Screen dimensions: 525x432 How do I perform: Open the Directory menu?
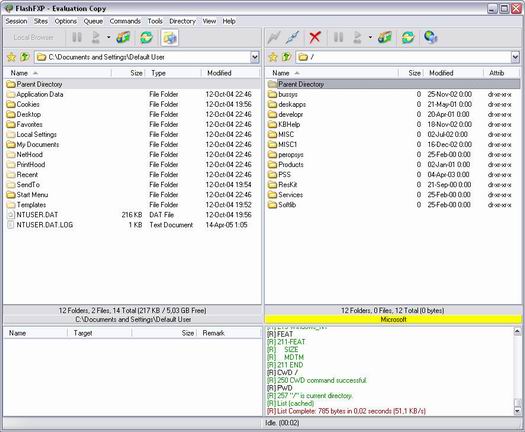tap(182, 21)
